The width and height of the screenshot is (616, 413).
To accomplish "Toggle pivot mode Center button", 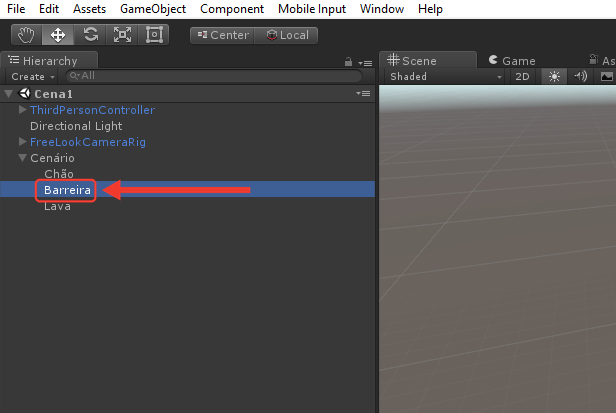I will coord(222,35).
